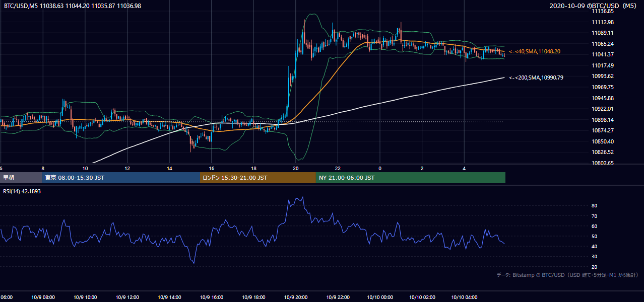Click the bottom time label 10/10 02:00

422,297
